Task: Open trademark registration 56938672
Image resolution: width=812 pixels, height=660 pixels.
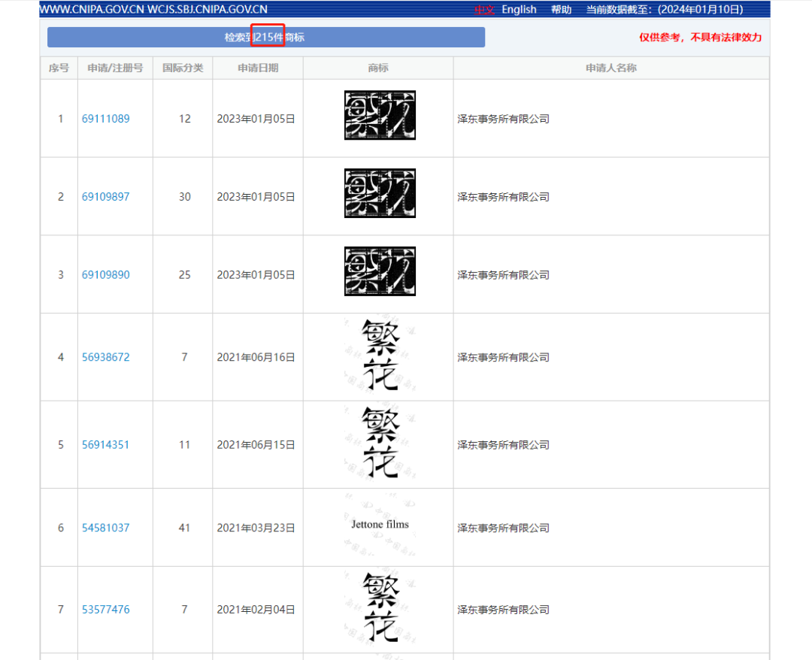Action: click(106, 357)
